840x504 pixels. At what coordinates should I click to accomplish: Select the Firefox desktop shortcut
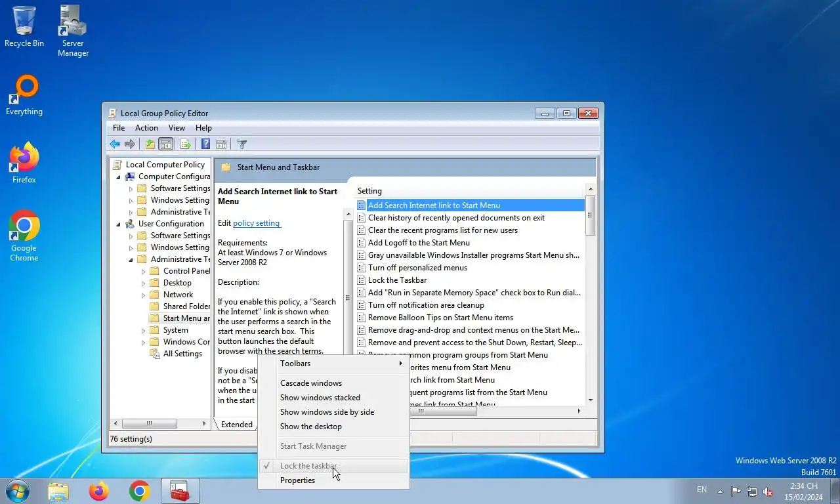tap(24, 163)
